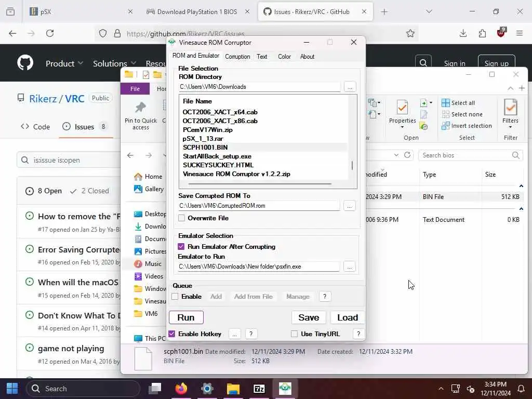Check the Use TinyURL option
This screenshot has width=532, height=399.
[x=294, y=334]
